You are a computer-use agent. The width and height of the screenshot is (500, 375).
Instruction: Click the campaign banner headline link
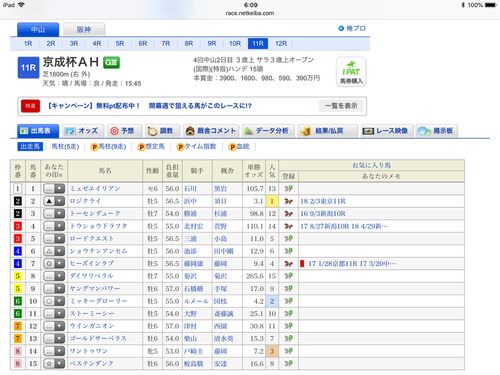tap(149, 106)
